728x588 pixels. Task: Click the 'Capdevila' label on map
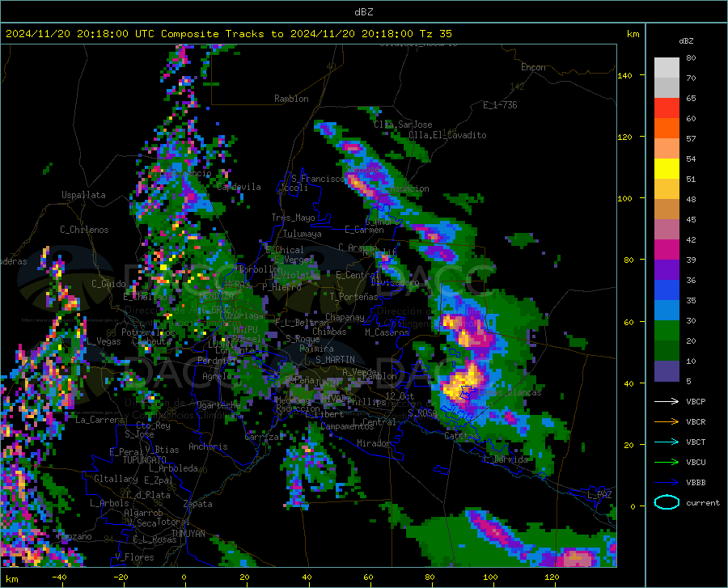[x=239, y=187]
